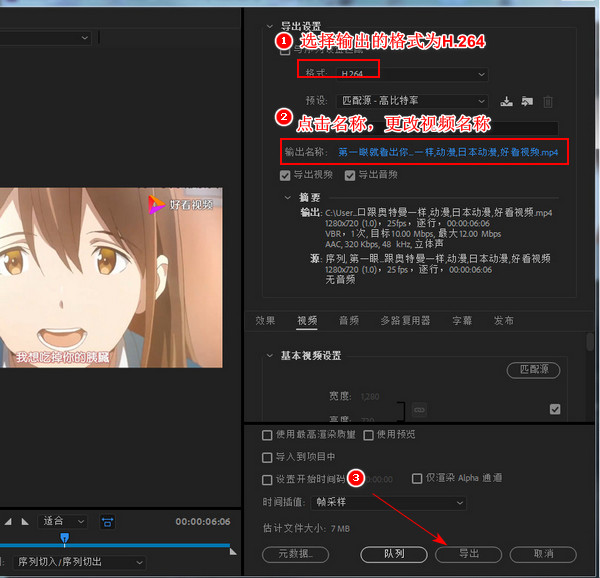Click the 队列 button
This screenshot has height=578, width=600.
tap(394, 554)
